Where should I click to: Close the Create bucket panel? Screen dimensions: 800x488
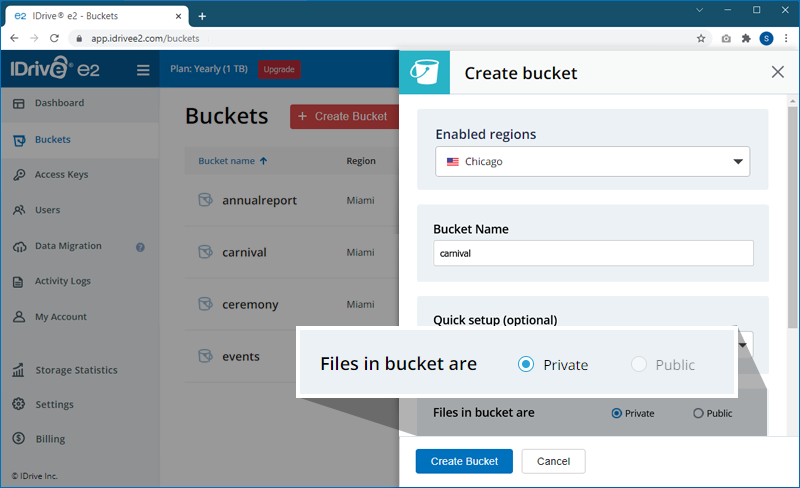(x=778, y=72)
